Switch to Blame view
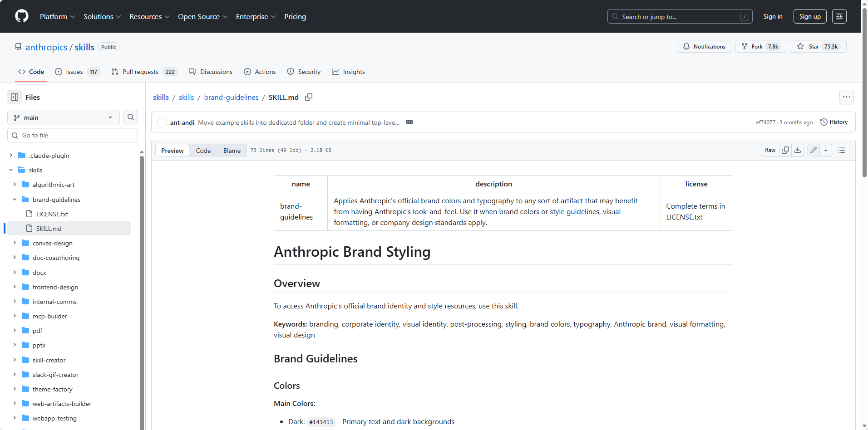Image resolution: width=868 pixels, height=430 pixels. (232, 151)
